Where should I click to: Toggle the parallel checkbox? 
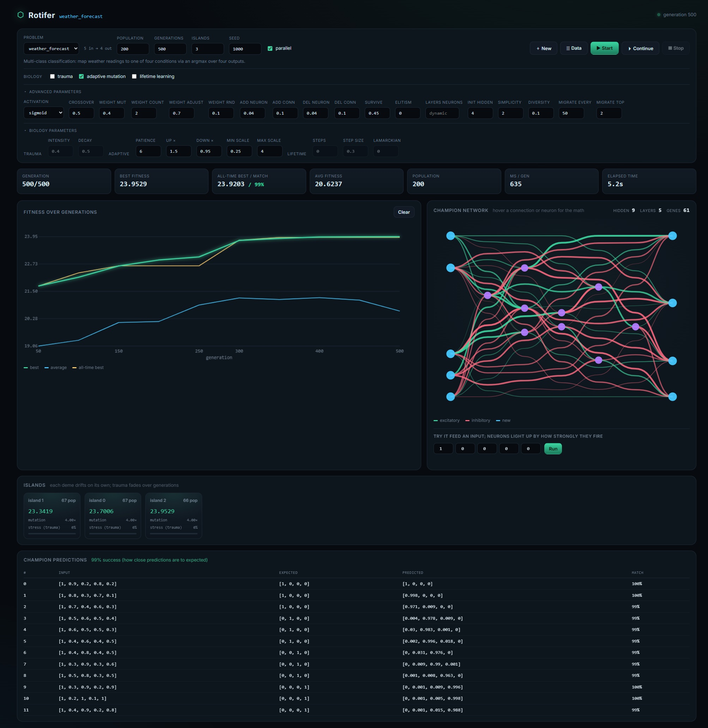[x=270, y=48]
